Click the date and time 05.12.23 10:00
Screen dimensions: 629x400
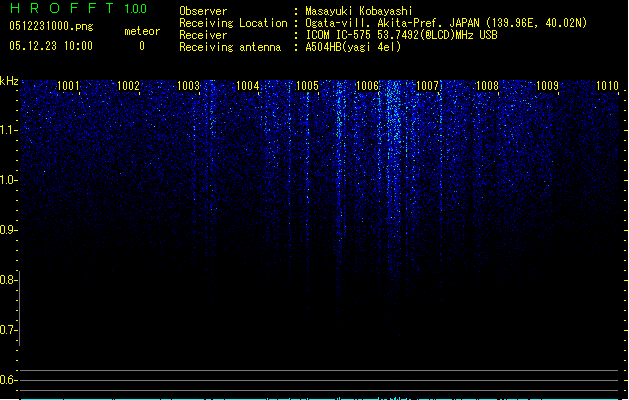pos(51,46)
